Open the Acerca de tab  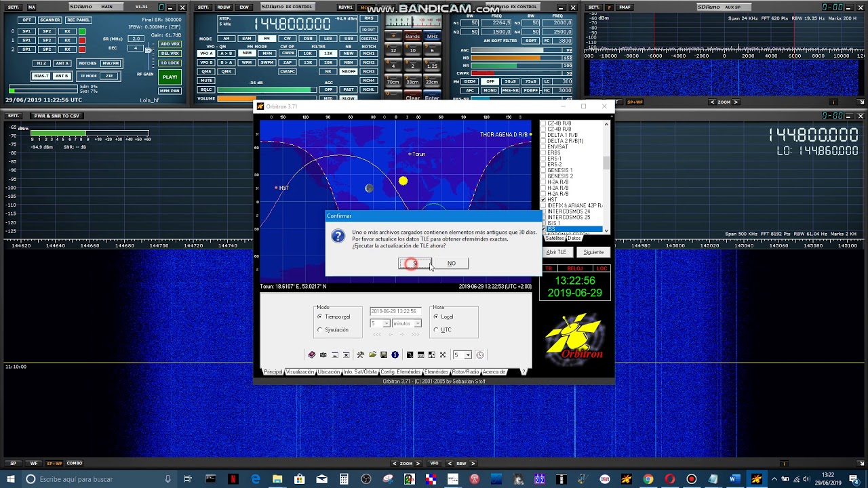[494, 372]
